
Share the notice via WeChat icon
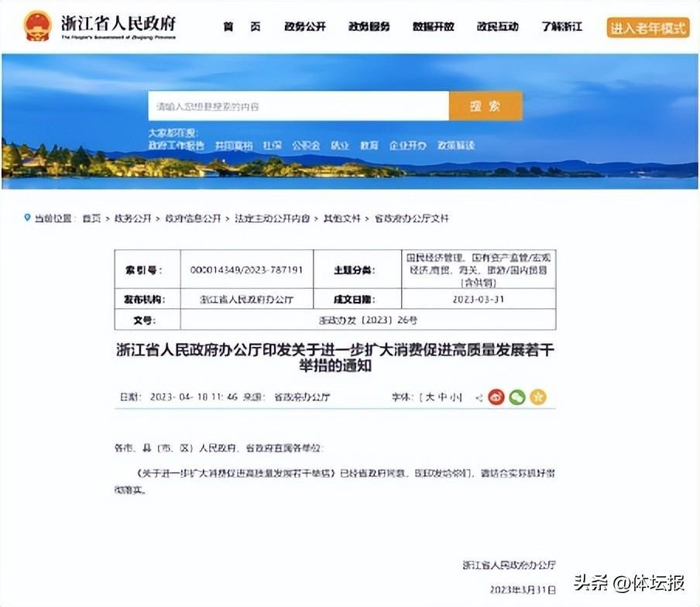click(517, 397)
